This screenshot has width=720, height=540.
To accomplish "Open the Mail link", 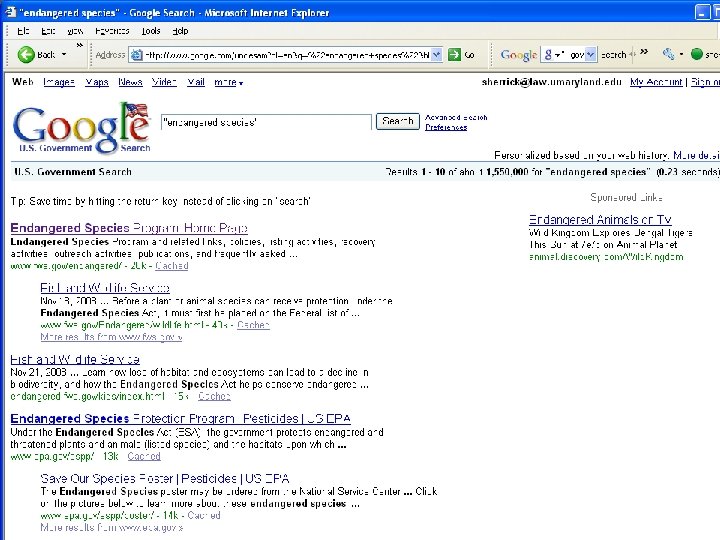I will pyautogui.click(x=196, y=82).
